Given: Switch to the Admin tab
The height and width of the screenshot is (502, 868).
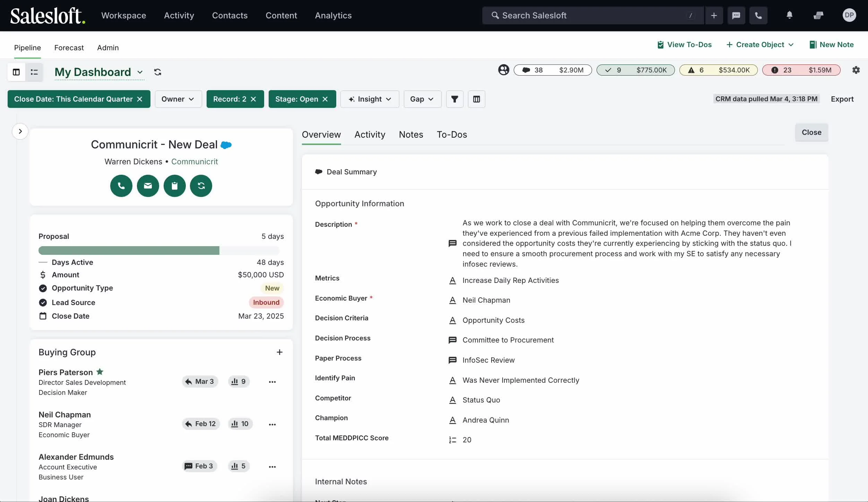Looking at the screenshot, I should coord(108,48).
